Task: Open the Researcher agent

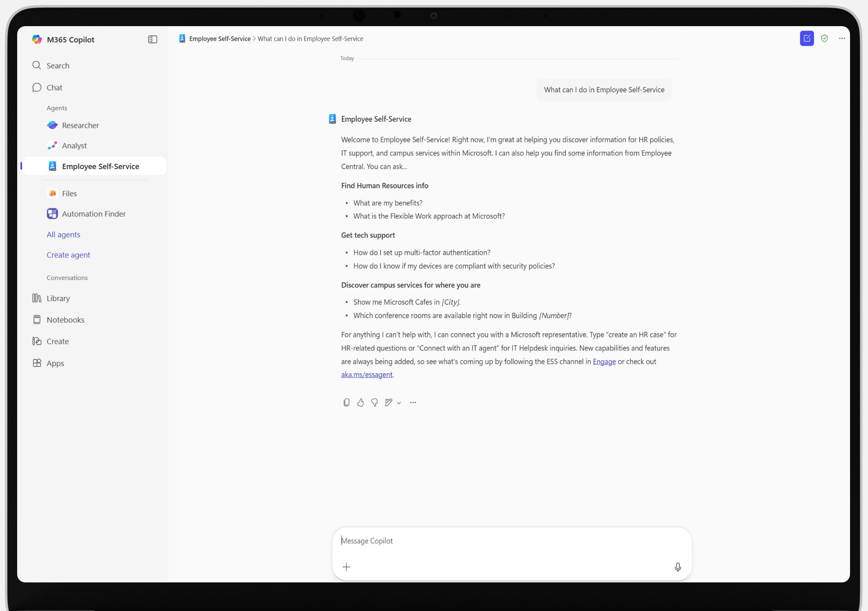Action: (80, 125)
